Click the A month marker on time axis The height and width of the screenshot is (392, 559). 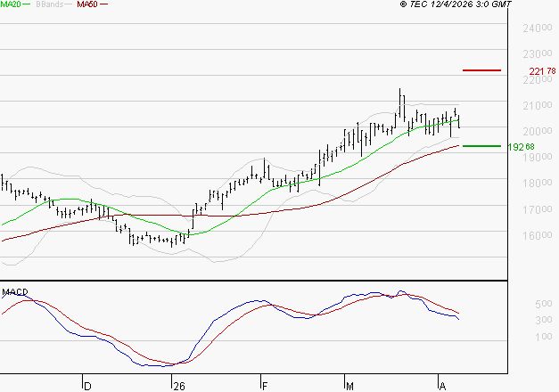(442, 387)
